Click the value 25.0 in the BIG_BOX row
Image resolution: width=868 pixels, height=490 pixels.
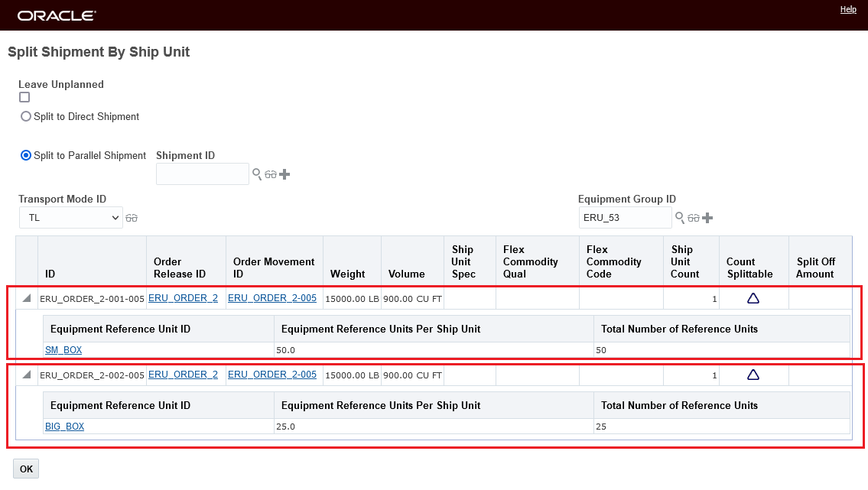pyautogui.click(x=286, y=427)
